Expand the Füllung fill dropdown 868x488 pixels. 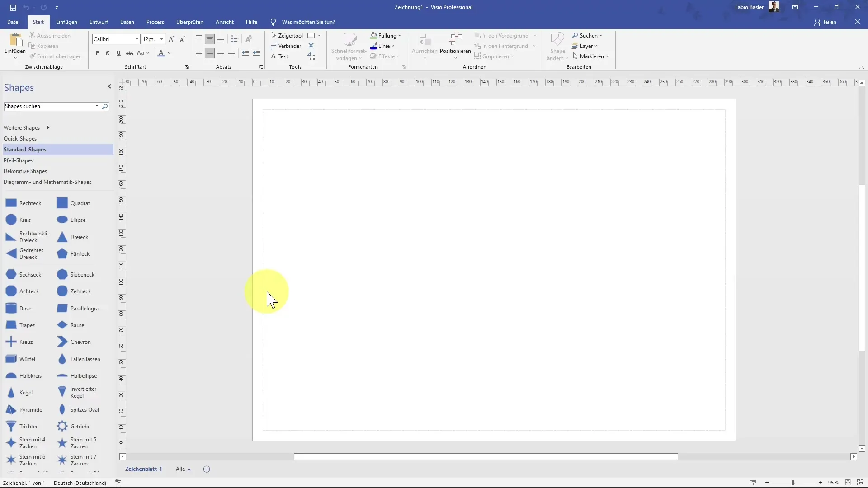[x=400, y=36]
